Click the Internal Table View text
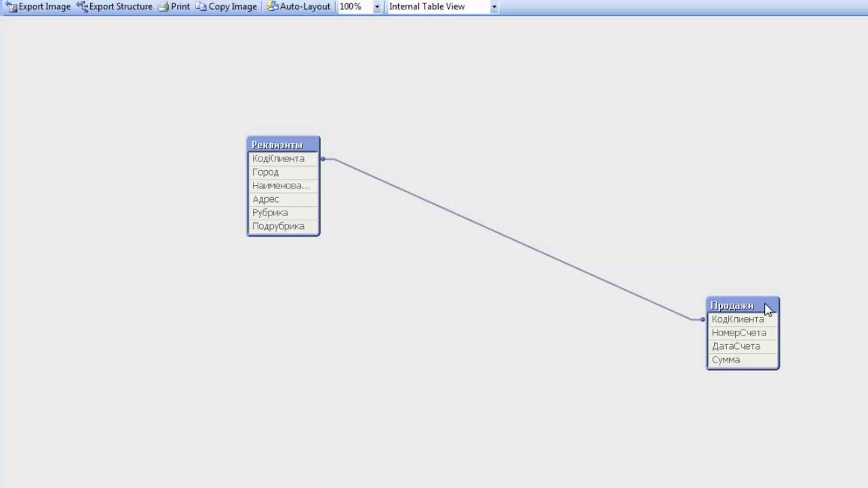 (427, 7)
